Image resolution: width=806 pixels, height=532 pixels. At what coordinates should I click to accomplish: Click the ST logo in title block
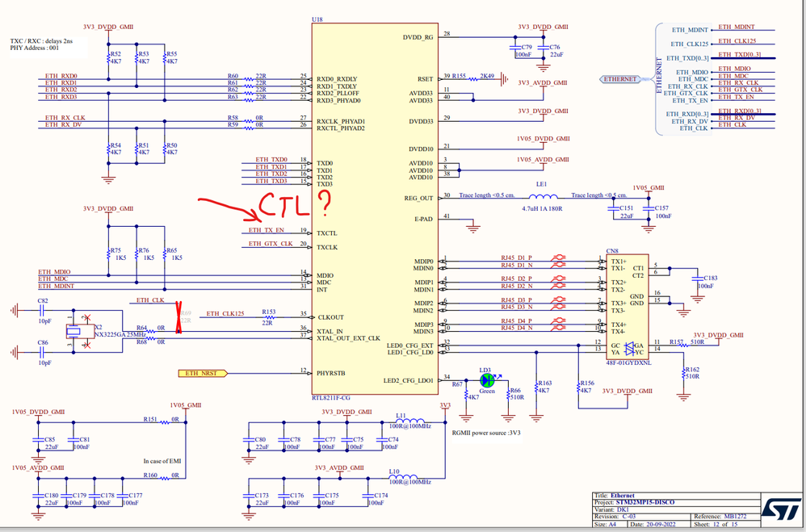781,509
